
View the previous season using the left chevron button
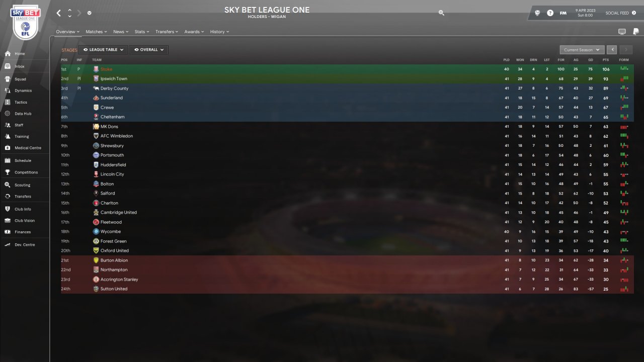tap(612, 50)
